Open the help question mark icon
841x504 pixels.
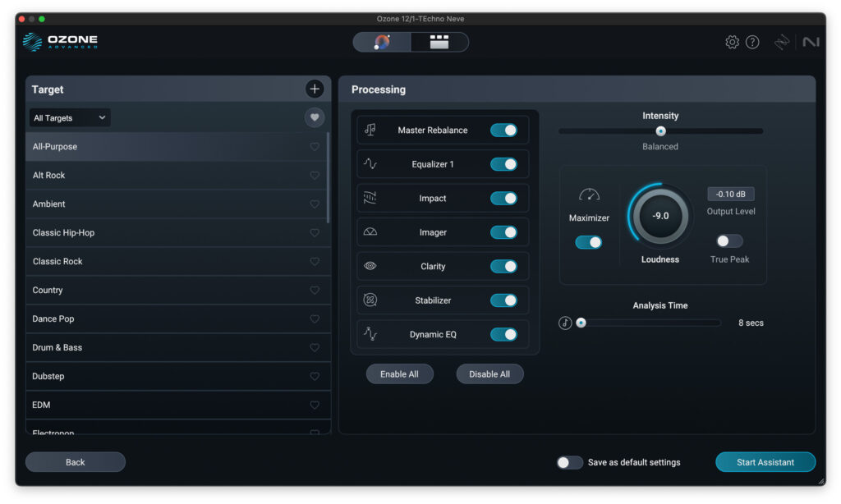tap(752, 42)
